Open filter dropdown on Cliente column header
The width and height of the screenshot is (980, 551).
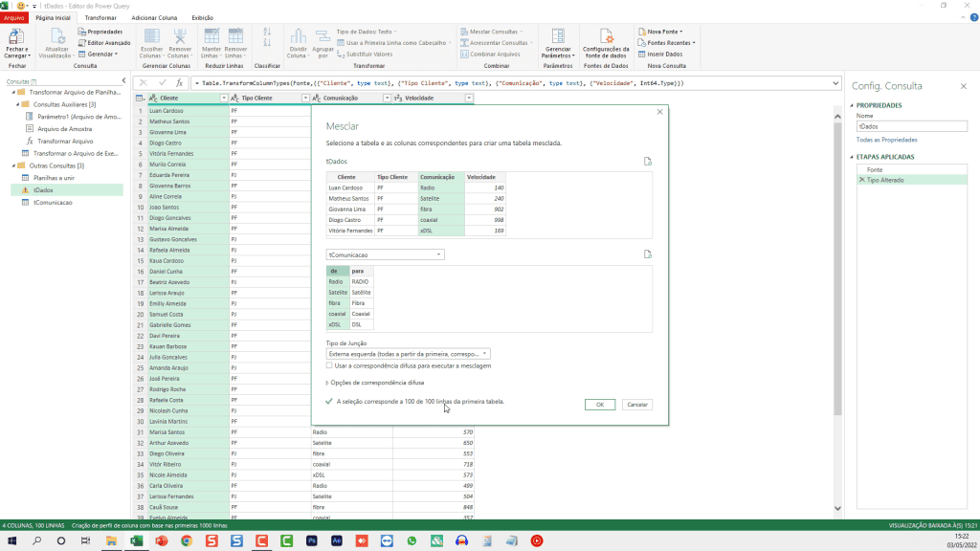(224, 99)
